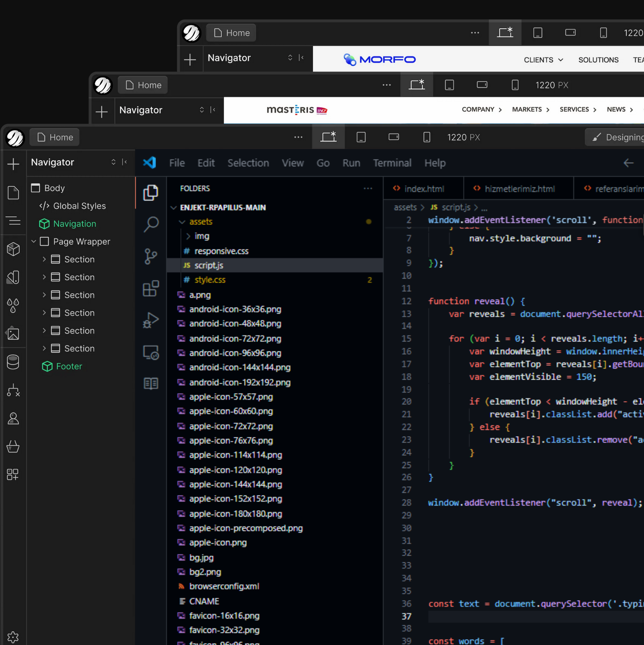
Task: Open the Terminal menu in VS Code
Action: [x=392, y=163]
